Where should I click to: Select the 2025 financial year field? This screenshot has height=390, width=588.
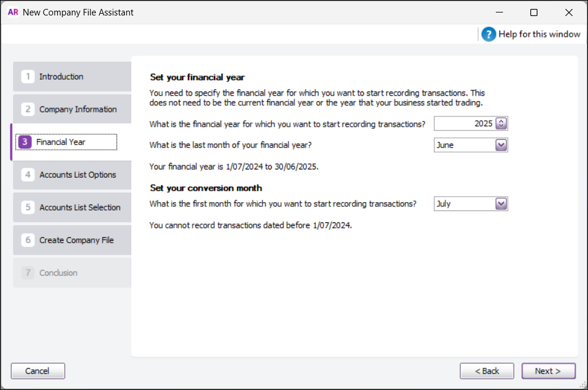pyautogui.click(x=476, y=123)
